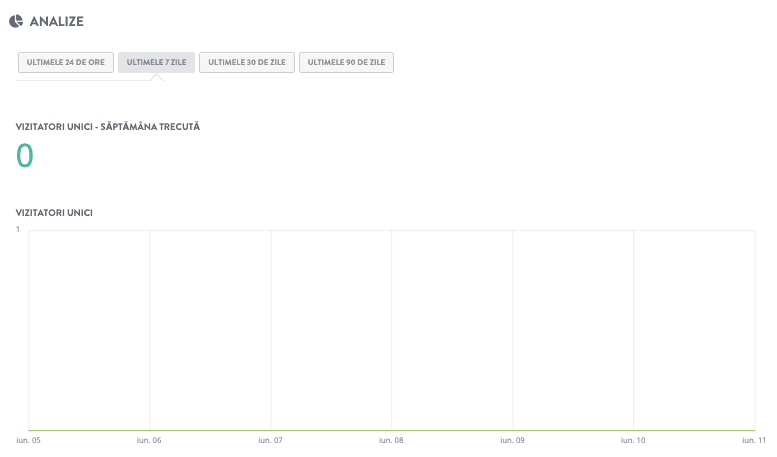Click the iun. 07 axis label
This screenshot has width=777, height=457.
(x=270, y=440)
